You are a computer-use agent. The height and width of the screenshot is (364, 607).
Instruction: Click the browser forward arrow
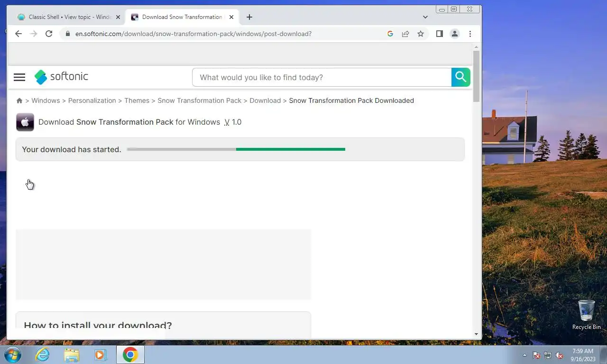33,34
